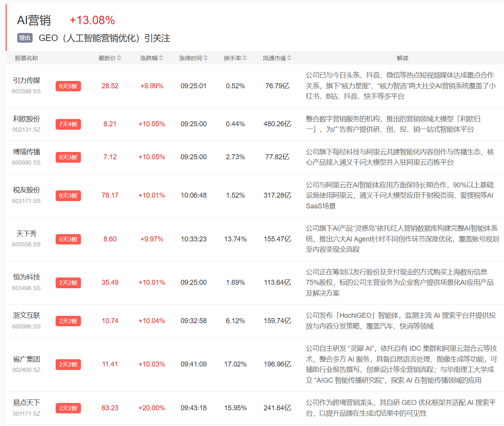Open the 博瑞传媒 stock link
The height and width of the screenshot is (426, 504).
click(x=26, y=152)
